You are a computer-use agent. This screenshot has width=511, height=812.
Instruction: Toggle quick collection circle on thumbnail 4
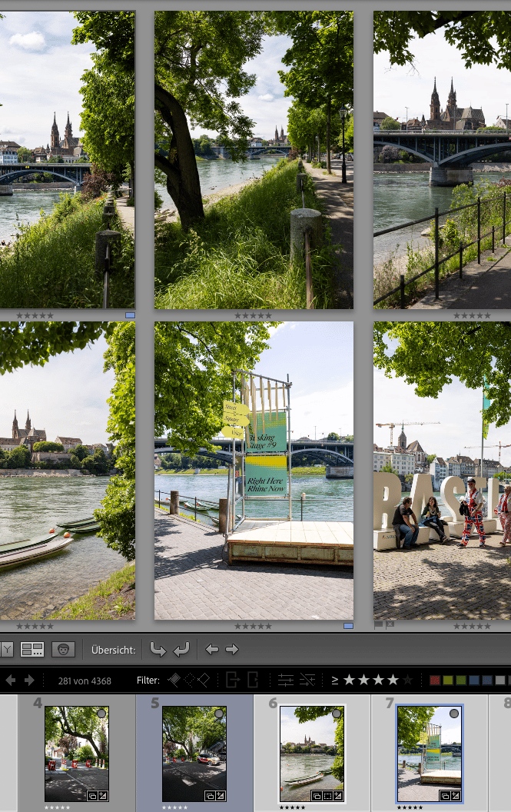click(x=101, y=714)
